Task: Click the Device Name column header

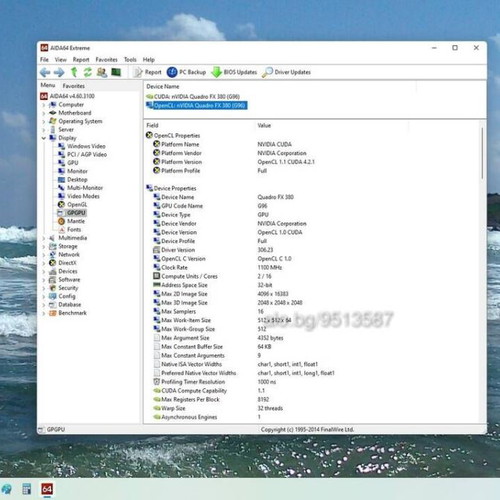Action: (163, 86)
